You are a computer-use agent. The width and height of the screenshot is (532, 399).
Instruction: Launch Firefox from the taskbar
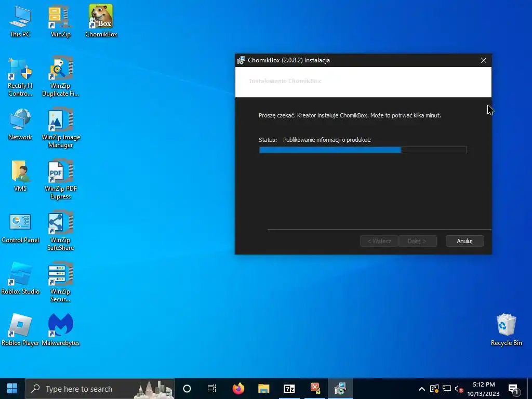tap(238, 389)
